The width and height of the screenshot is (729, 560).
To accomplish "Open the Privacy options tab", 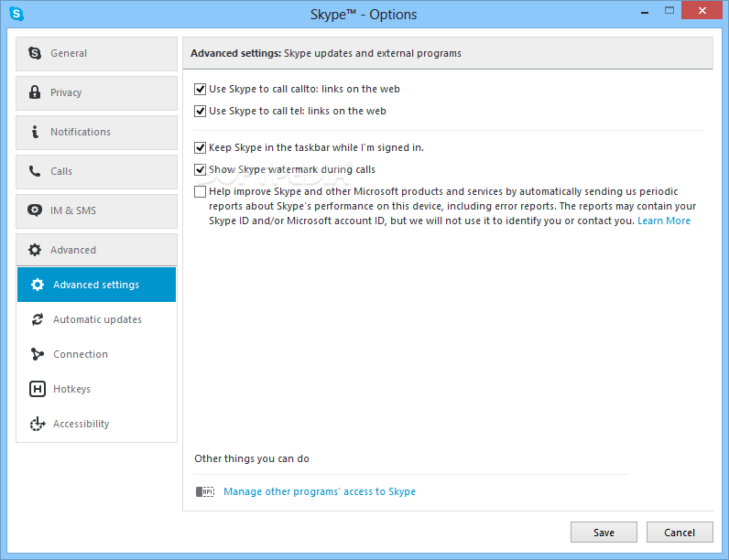I will pos(97,93).
